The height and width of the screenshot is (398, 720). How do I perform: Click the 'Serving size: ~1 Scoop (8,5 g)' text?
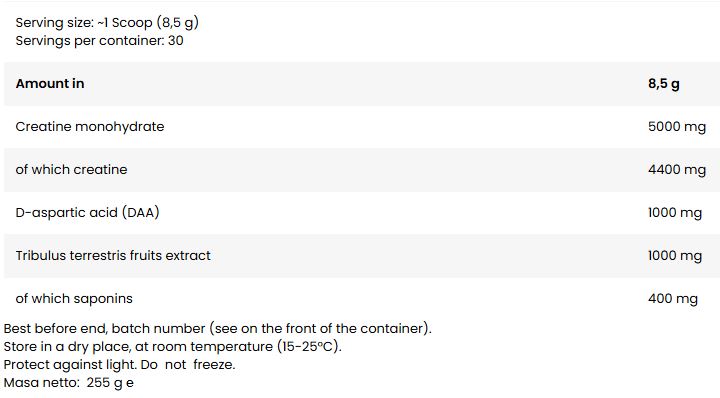tap(107, 22)
